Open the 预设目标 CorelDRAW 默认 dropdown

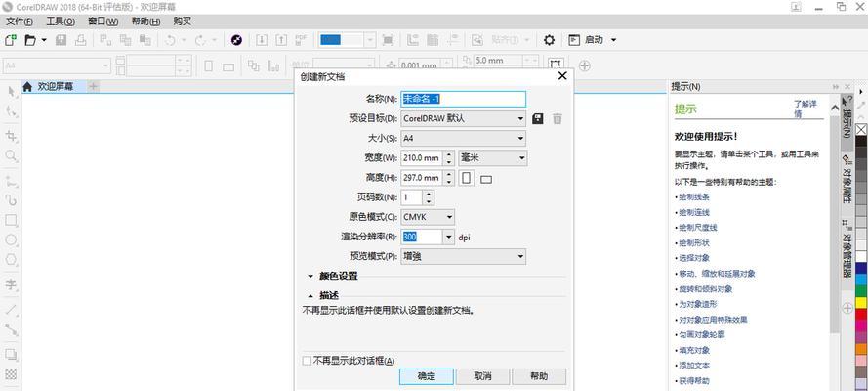click(x=464, y=118)
